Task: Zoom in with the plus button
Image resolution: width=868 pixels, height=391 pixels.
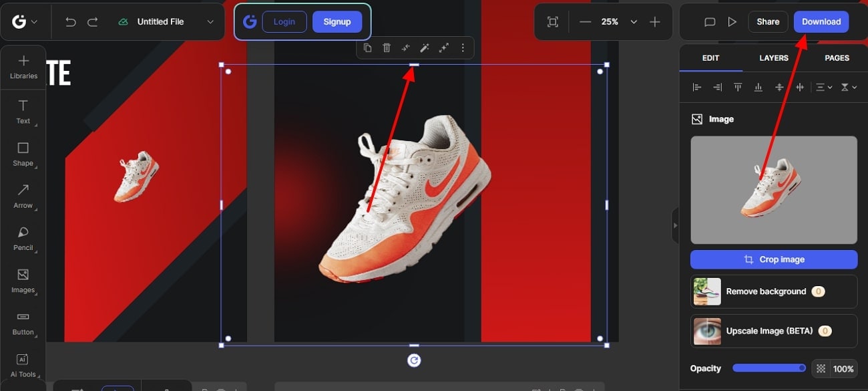Action: [655, 22]
